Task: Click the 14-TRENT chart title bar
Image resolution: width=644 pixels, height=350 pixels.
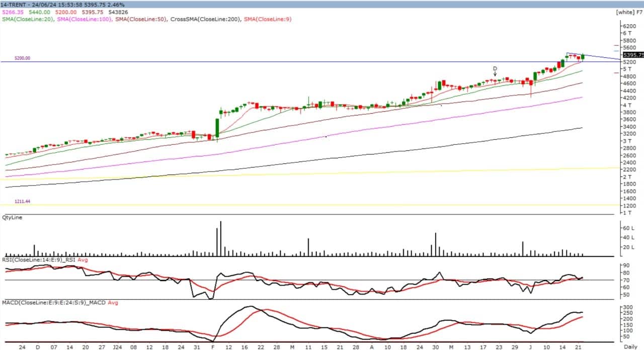Action: 14,5
